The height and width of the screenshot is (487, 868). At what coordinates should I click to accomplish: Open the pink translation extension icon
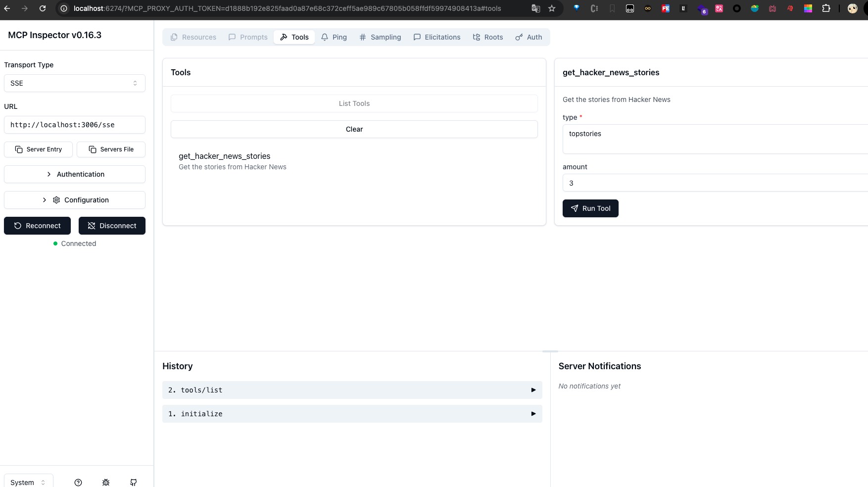(719, 8)
